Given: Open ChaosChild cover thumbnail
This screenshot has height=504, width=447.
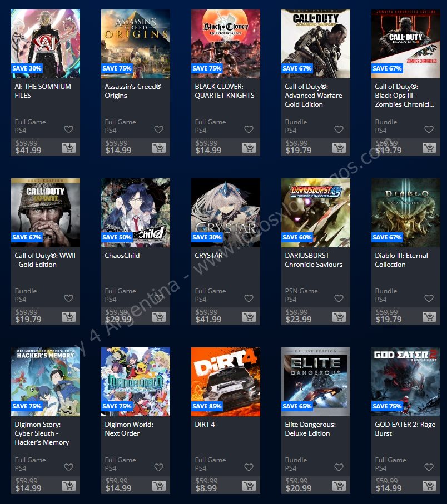Looking at the screenshot, I should coord(136,213).
